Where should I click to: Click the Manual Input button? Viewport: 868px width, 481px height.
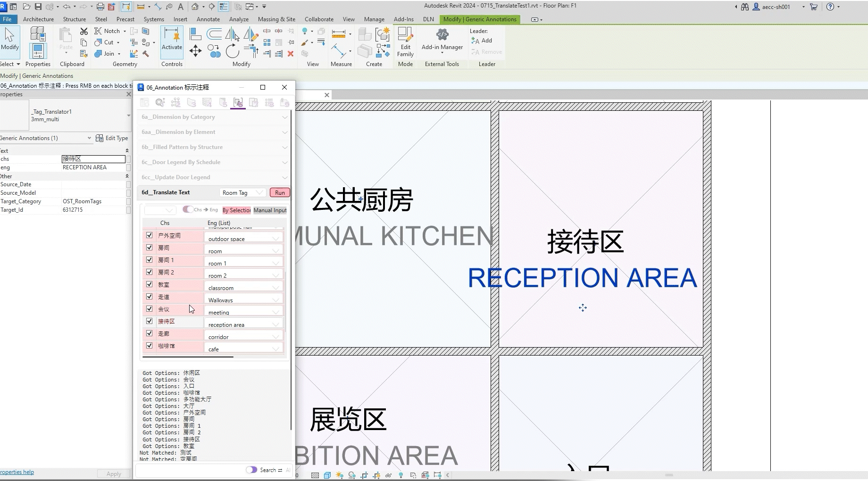pos(270,210)
